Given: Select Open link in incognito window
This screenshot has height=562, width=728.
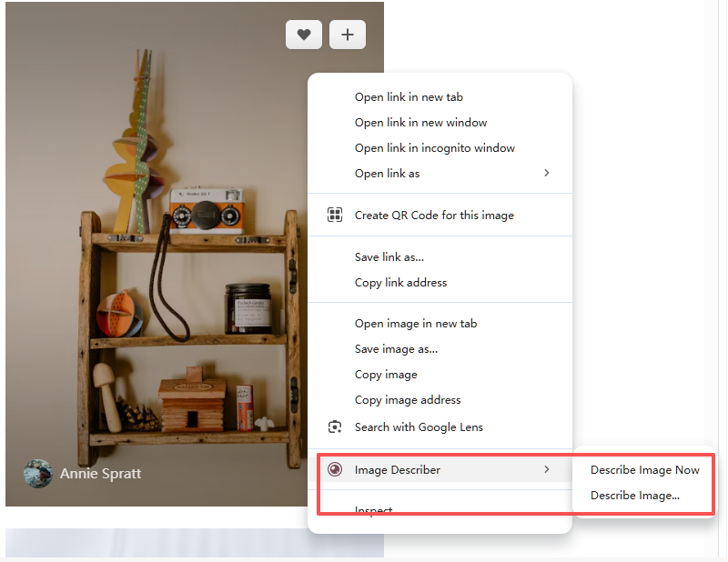Looking at the screenshot, I should point(434,148).
